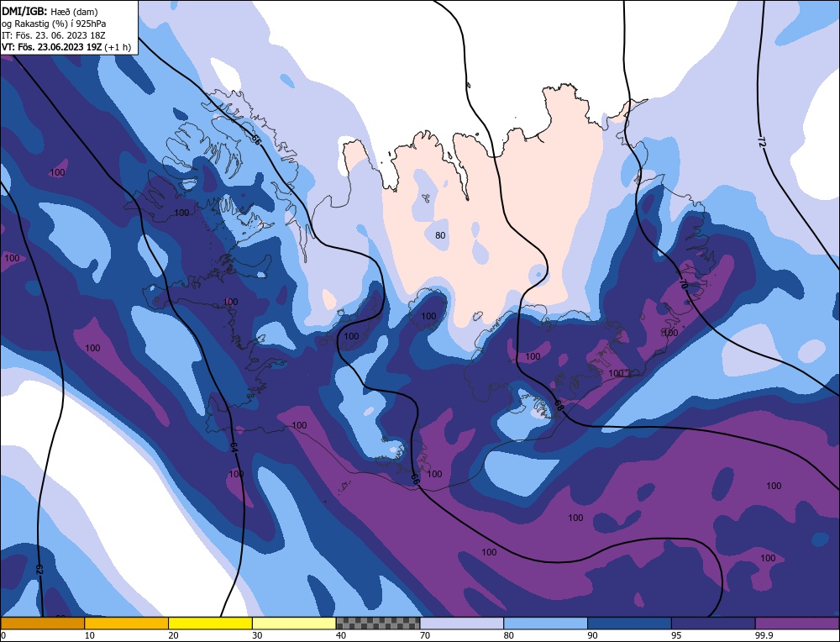Click the '70' legend scale value
Image resolution: width=840 pixels, height=642 pixels.
[425, 635]
